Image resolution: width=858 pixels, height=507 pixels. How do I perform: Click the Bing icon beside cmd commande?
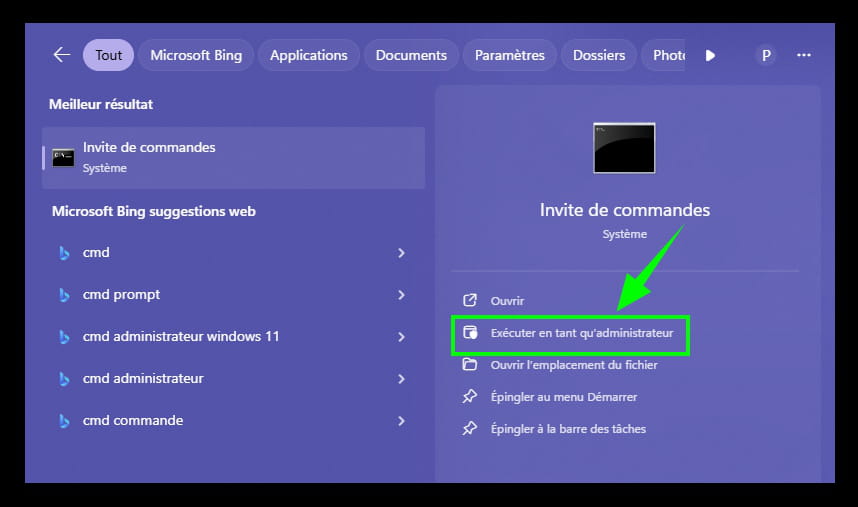point(64,421)
